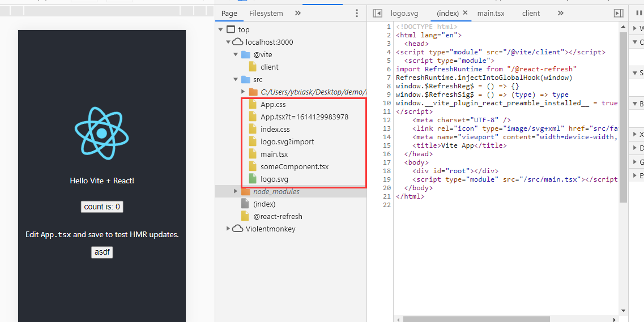Select @react-refresh in the file tree

tap(278, 216)
